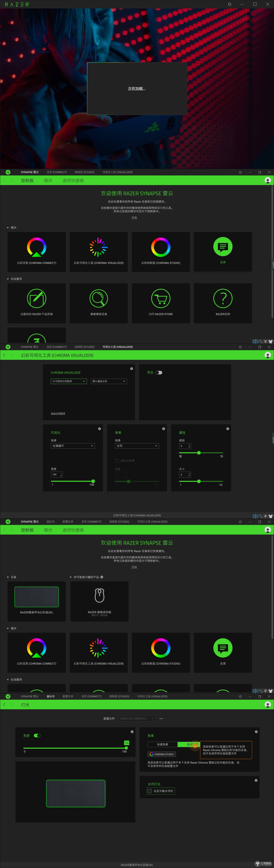Check the 响应式背景 checkbox
The width and height of the screenshot is (274, 868).
point(117,461)
